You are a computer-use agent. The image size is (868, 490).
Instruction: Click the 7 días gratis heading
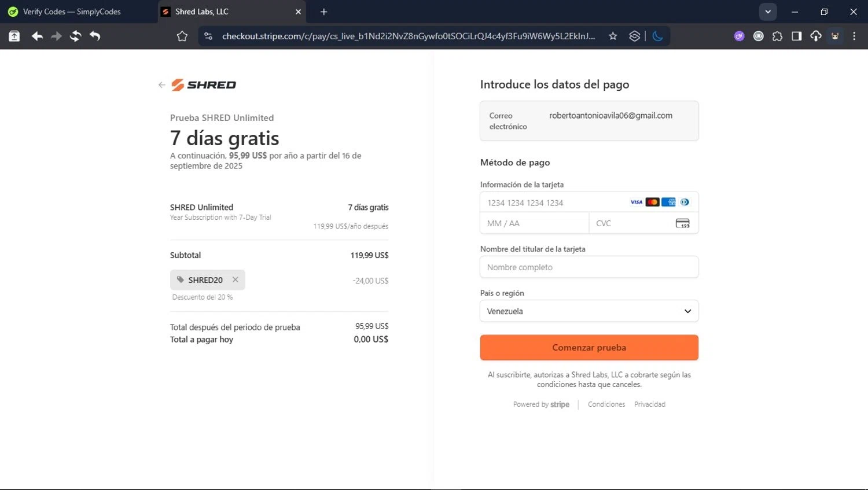tap(225, 138)
